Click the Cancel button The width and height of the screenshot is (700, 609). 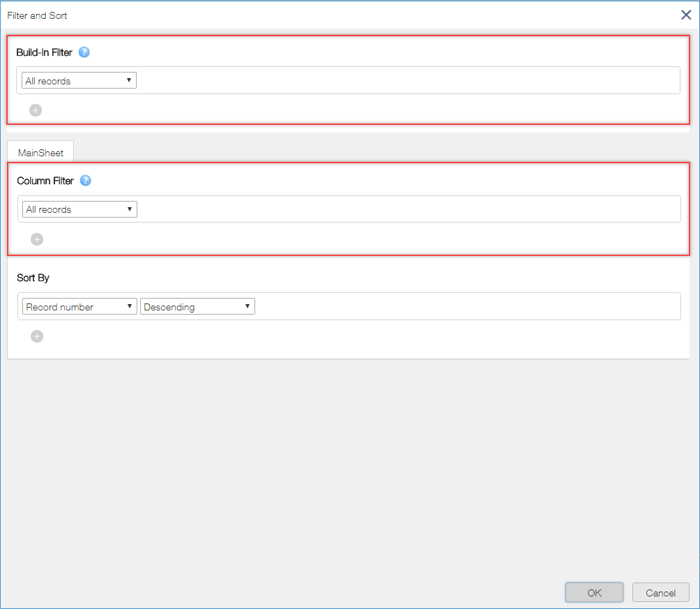point(661,592)
